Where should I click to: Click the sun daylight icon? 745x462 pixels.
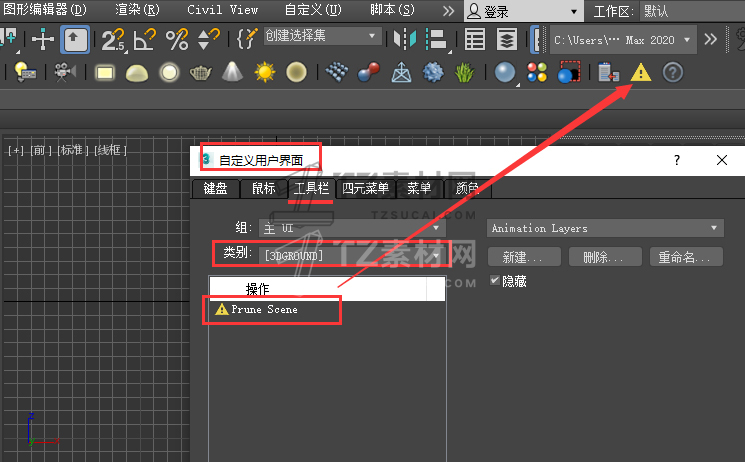(265, 73)
